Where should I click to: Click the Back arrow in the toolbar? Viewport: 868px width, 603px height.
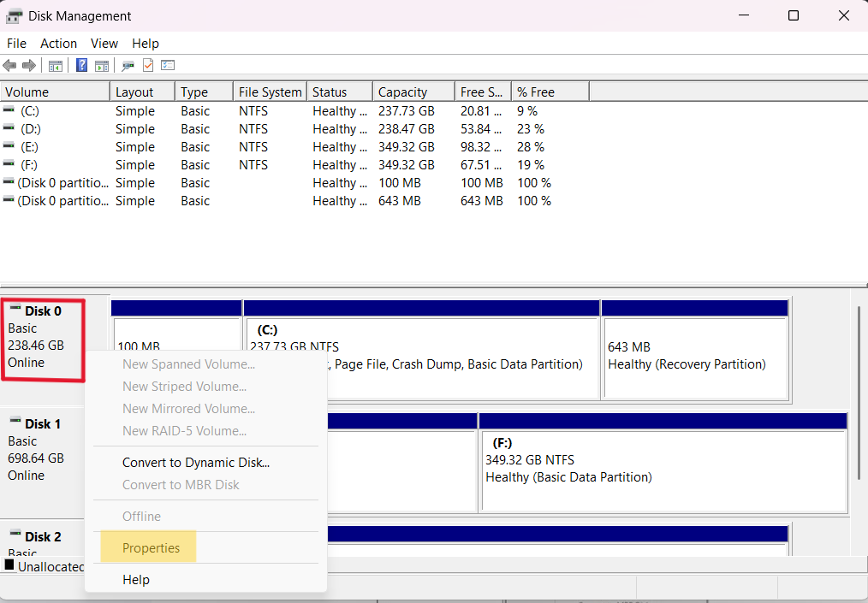(x=9, y=66)
